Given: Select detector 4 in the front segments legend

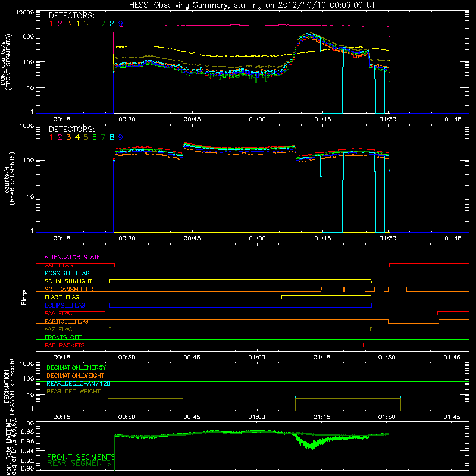Looking at the screenshot, I should pos(77,24).
